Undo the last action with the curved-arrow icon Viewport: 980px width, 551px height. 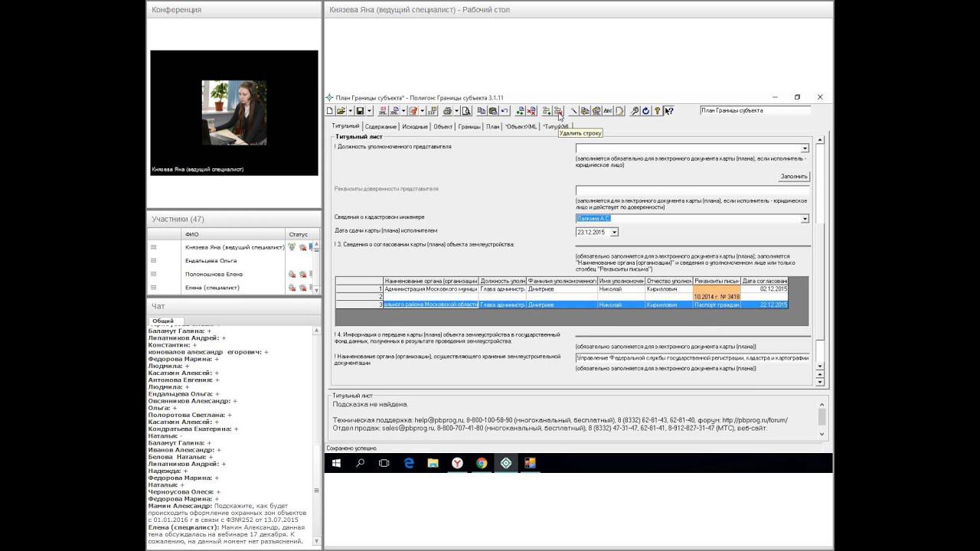click(x=505, y=111)
